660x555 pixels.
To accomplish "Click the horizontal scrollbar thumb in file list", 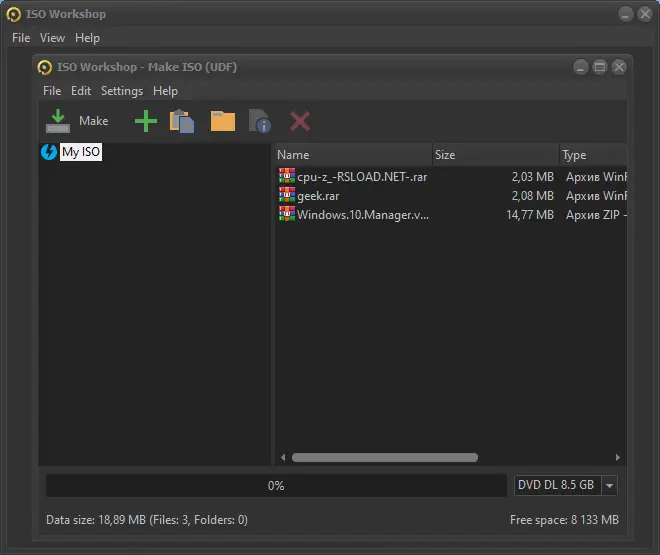I will (385, 457).
